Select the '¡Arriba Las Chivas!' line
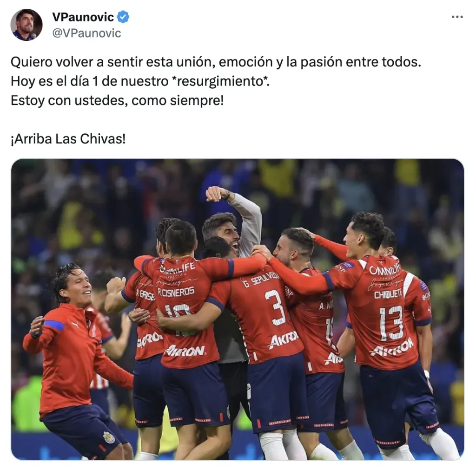 [x=68, y=139]
